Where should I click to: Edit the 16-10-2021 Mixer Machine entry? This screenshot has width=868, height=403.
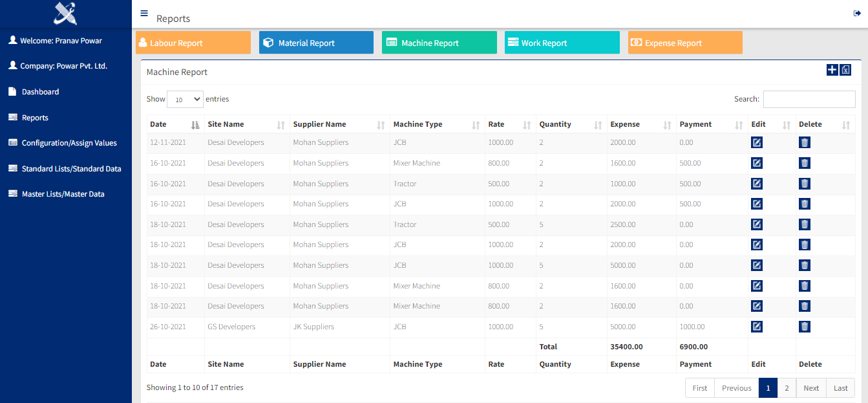(x=757, y=163)
